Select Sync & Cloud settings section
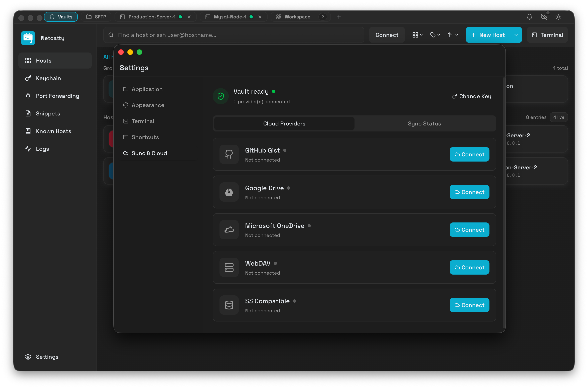 [158, 153]
